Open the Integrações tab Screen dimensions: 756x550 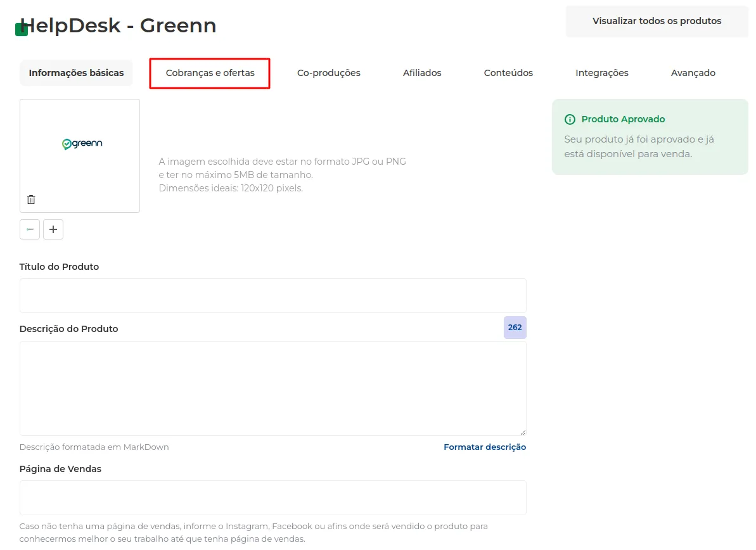click(602, 73)
